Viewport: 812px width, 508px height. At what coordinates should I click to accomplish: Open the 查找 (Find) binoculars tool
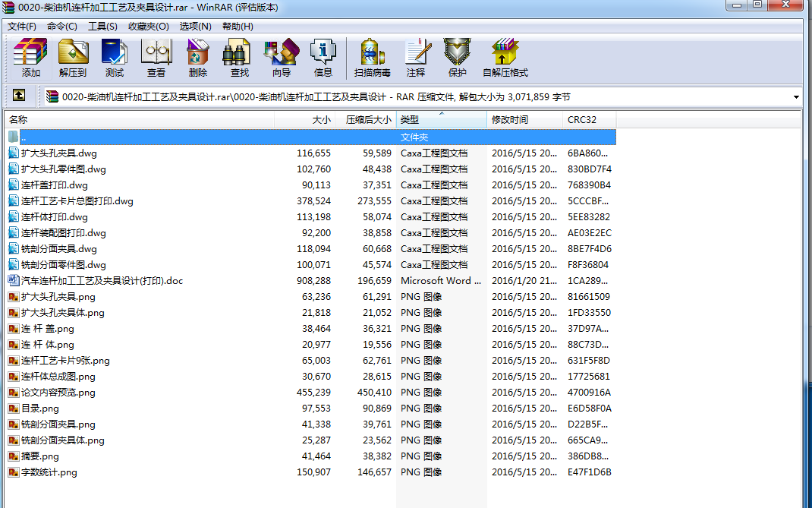pyautogui.click(x=239, y=58)
